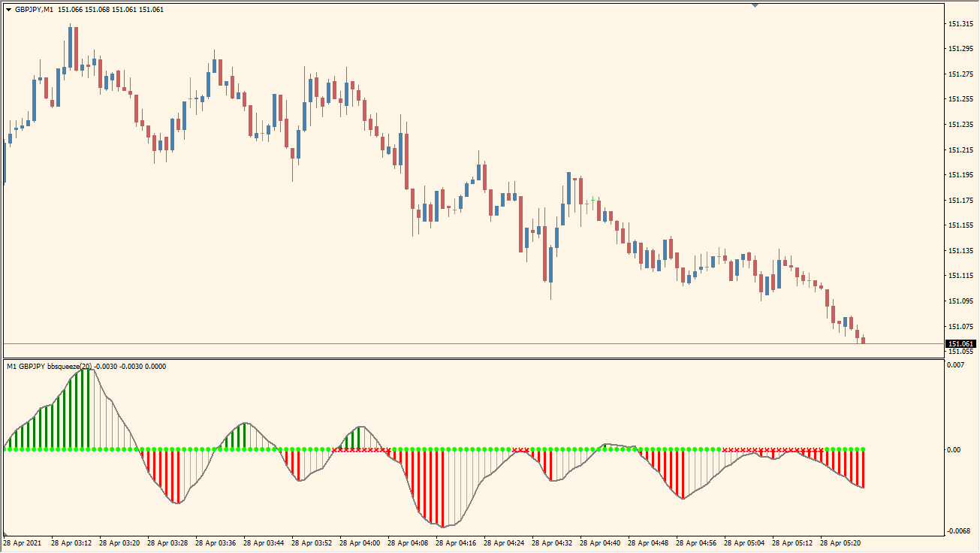Click the 28 Apr 03:44 time label
The width and height of the screenshot is (980, 553).
coord(265,542)
